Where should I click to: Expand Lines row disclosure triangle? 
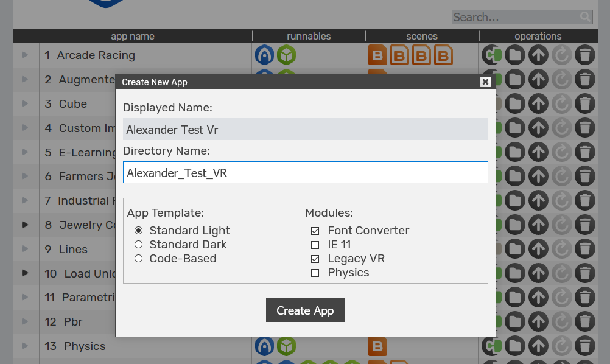tap(25, 249)
